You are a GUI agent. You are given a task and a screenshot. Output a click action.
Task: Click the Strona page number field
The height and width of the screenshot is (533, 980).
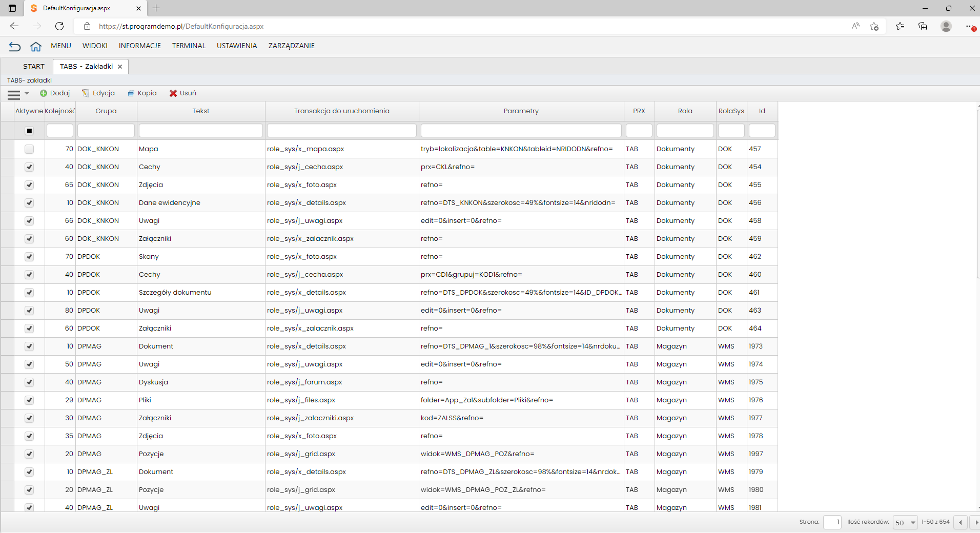[x=832, y=522]
